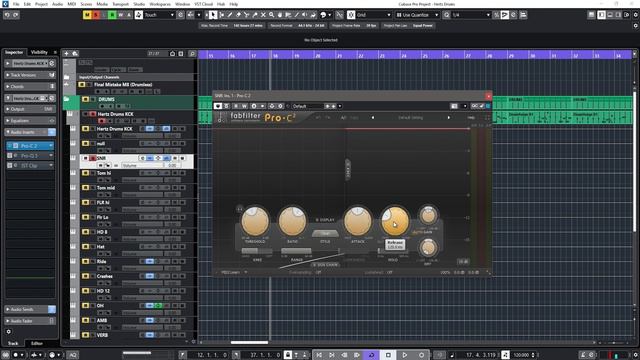
Task: Adjust the Ratio knob in Pro-C 2
Action: (292, 221)
